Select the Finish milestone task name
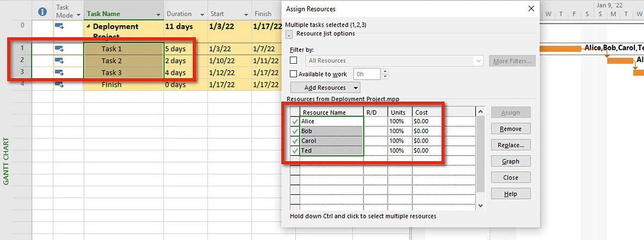The height and width of the screenshot is (240, 644). (x=123, y=85)
